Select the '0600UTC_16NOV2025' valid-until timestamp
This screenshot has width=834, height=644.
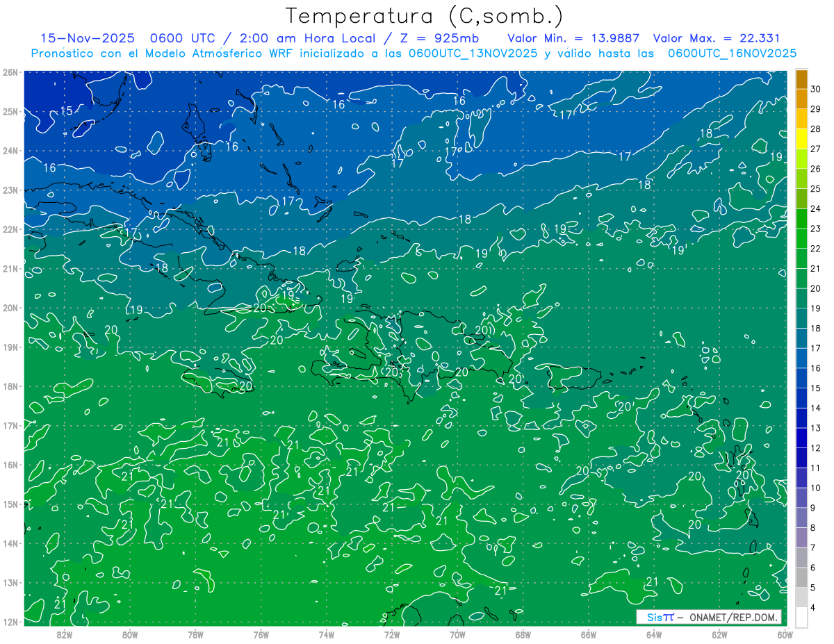(732, 53)
